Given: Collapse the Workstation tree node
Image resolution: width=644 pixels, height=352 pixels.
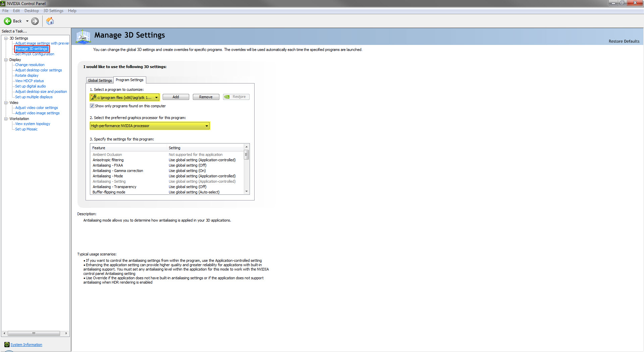Looking at the screenshot, I should [6, 119].
